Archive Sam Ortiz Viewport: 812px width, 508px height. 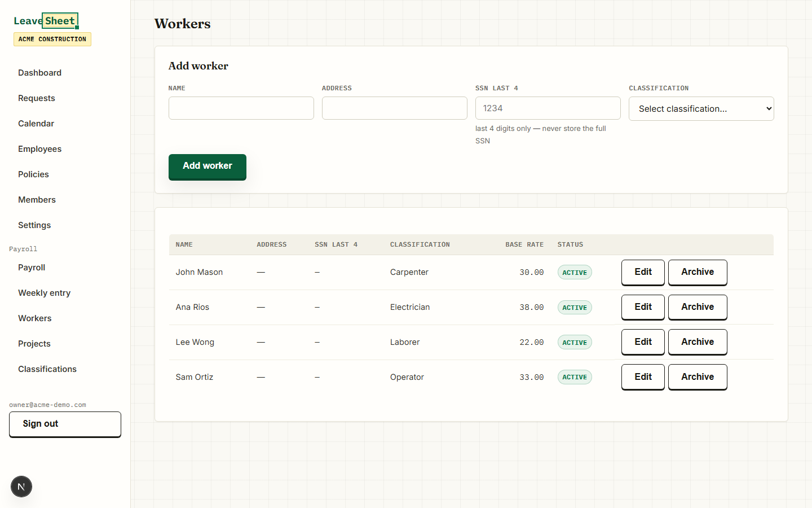coord(698,378)
